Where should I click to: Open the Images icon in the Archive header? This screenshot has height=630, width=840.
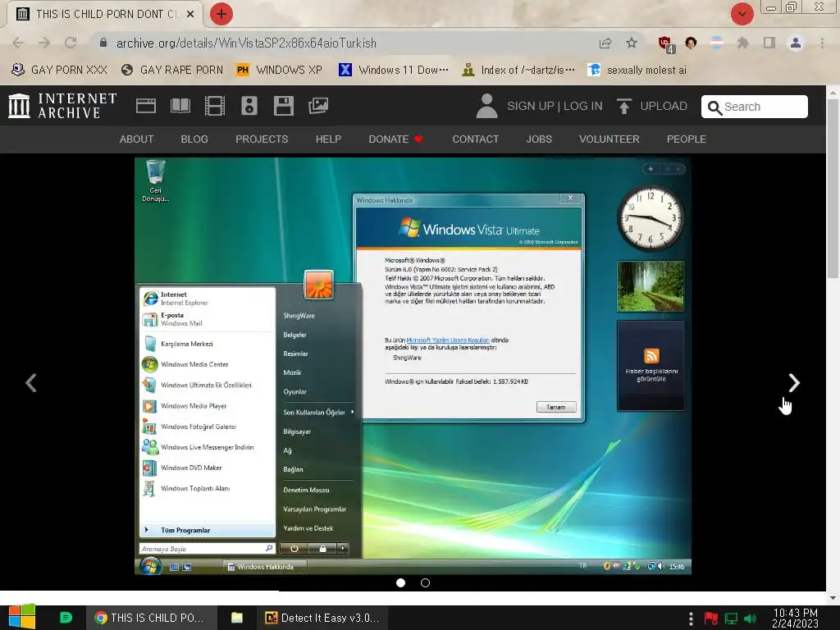318,106
